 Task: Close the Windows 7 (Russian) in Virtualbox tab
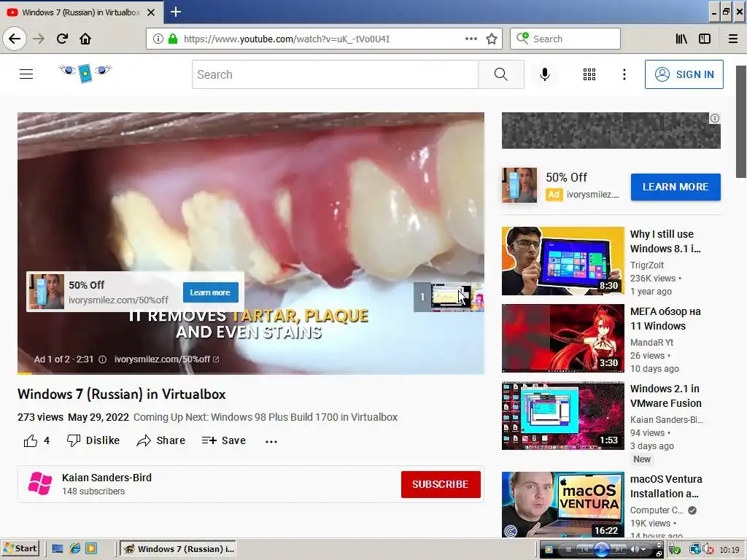pos(151,12)
